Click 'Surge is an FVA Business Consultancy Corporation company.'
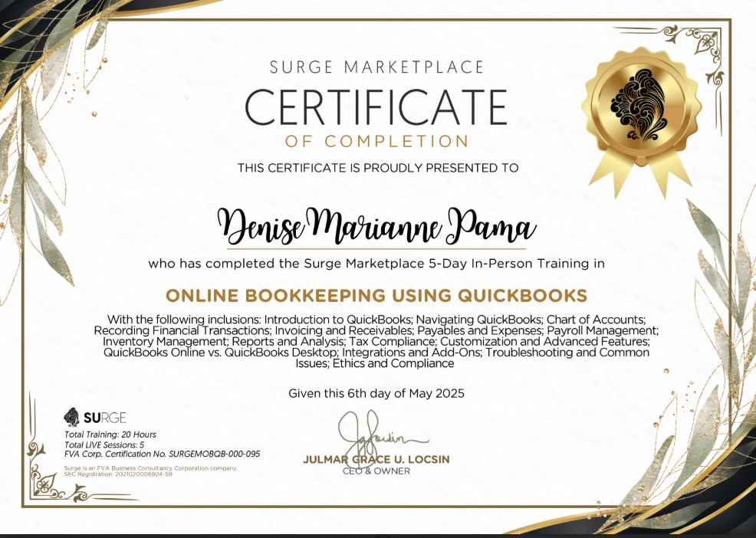Viewport: 756px width, 538px height. pos(151,468)
